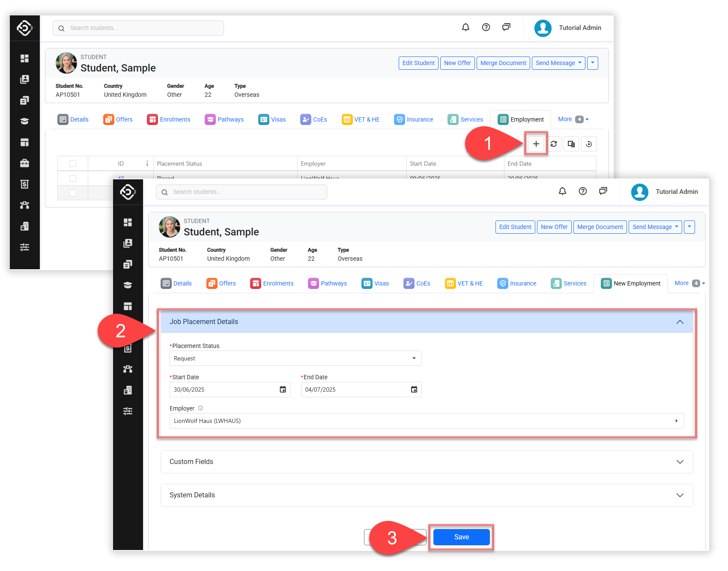The image size is (728, 571).
Task: Tick the checkbox in the first employment row
Action: [x=73, y=178]
